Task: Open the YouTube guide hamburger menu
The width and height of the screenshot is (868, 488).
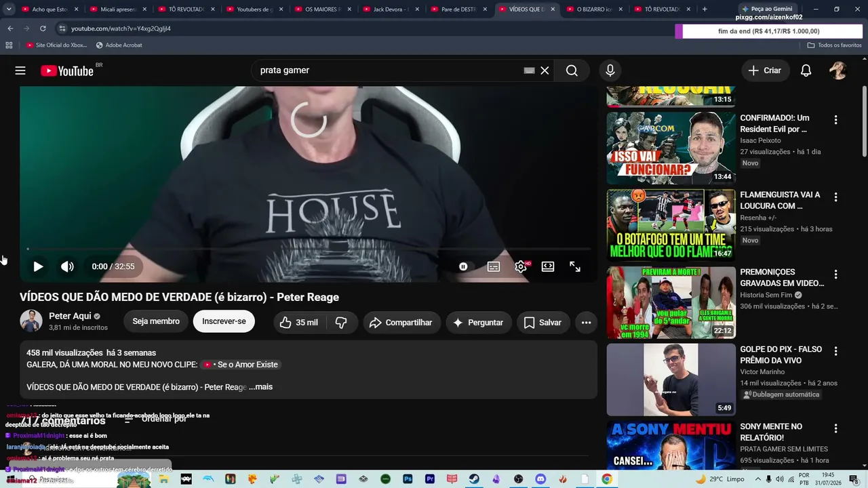Action: click(20, 70)
